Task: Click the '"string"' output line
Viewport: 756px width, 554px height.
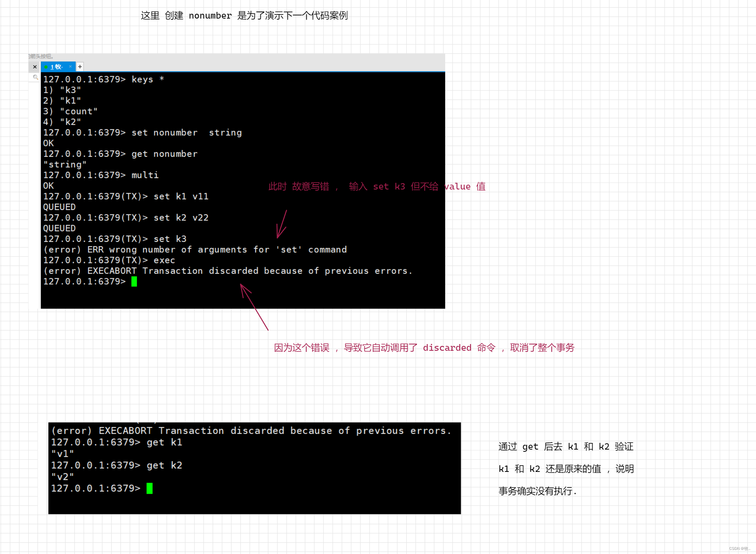Action: [x=65, y=165]
